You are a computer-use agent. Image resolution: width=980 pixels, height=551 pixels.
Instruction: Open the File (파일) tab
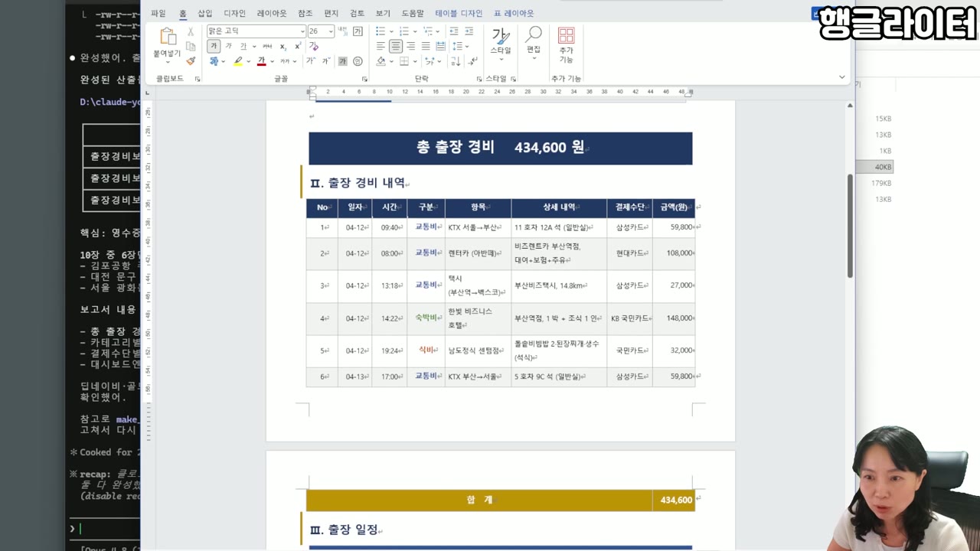(x=158, y=13)
